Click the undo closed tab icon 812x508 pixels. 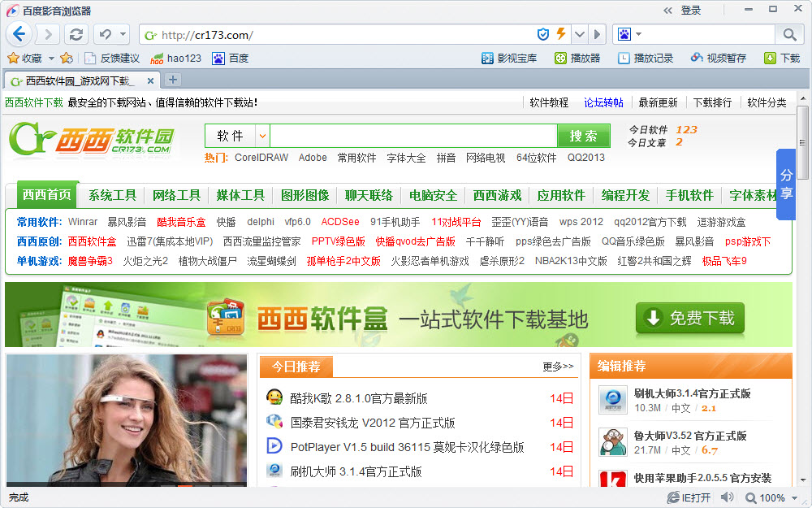click(106, 35)
